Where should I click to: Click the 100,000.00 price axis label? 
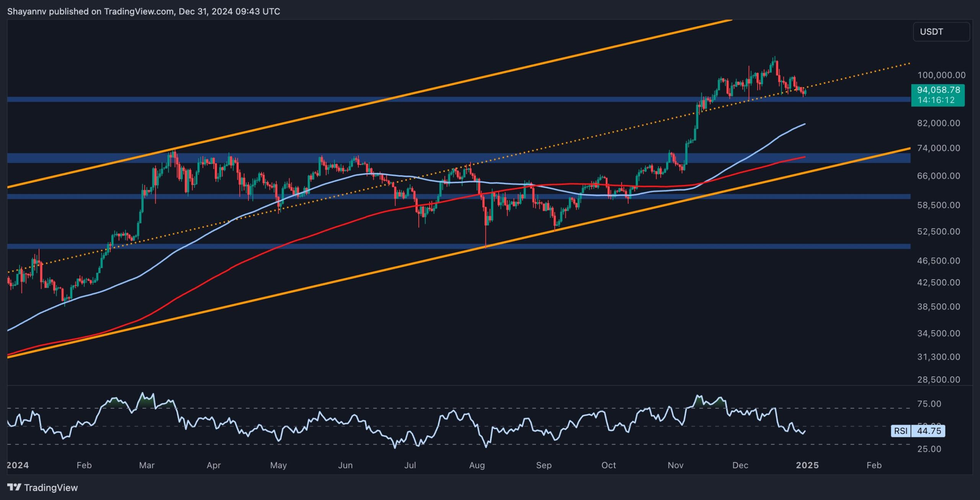pyautogui.click(x=941, y=75)
